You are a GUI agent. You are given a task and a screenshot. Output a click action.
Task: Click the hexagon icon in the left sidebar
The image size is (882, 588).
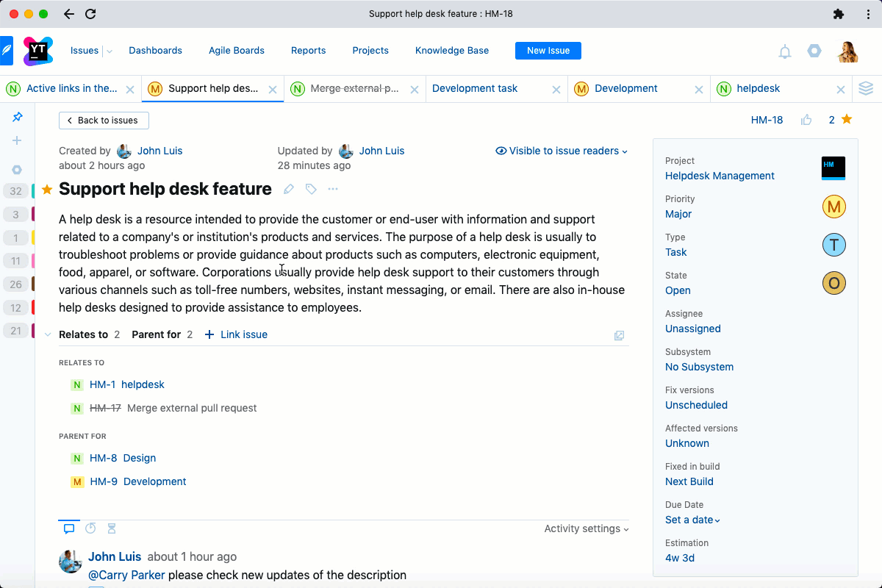[18, 170]
